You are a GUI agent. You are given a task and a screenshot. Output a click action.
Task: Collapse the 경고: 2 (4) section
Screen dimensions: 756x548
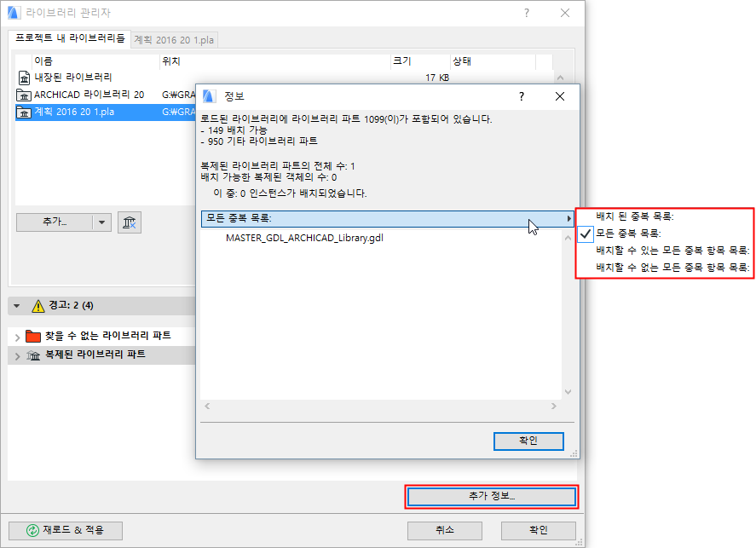coord(17,306)
